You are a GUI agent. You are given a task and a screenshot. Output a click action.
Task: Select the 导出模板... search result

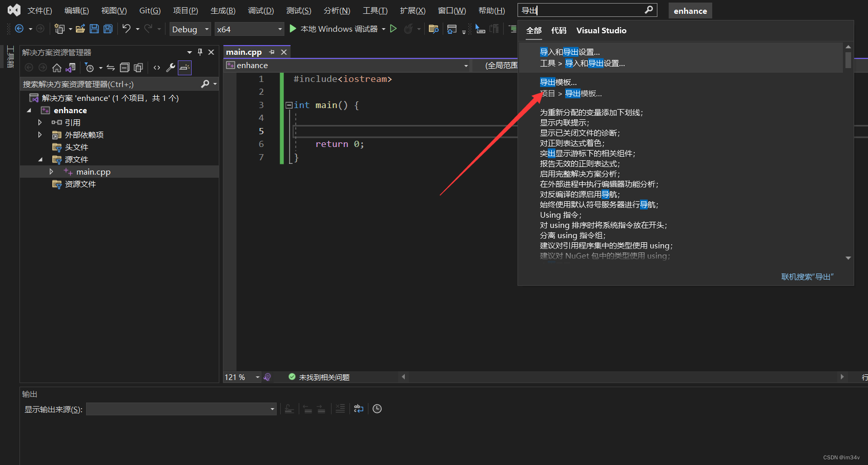[680, 88]
